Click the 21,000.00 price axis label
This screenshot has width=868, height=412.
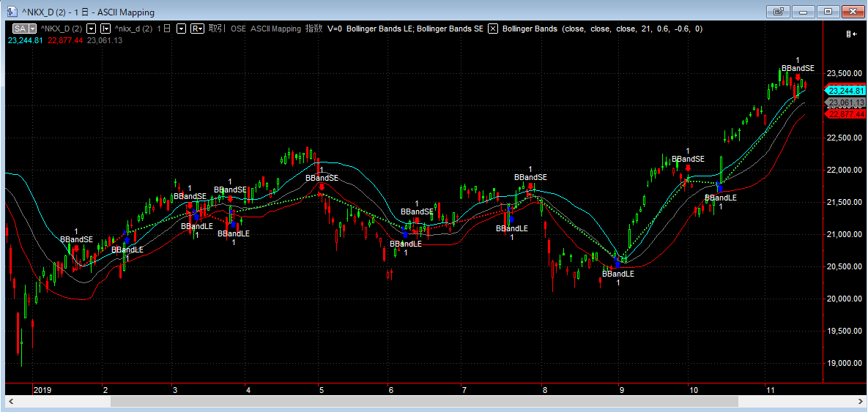coord(845,234)
